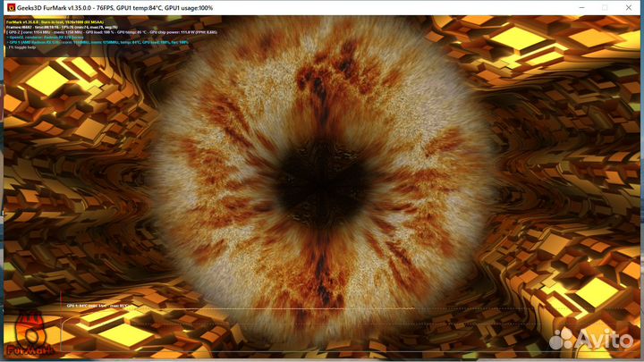Click the Avito watermark text
The image size is (644, 362).
[x=605, y=339]
